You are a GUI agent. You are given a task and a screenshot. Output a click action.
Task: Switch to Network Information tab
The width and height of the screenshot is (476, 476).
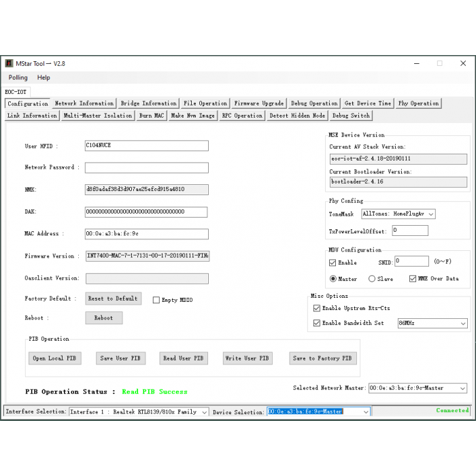[x=84, y=103]
